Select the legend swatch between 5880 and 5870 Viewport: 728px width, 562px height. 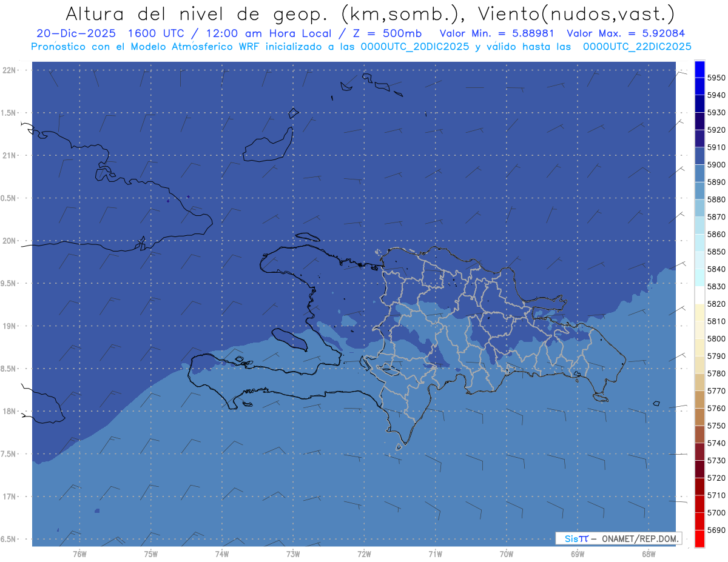(x=699, y=208)
